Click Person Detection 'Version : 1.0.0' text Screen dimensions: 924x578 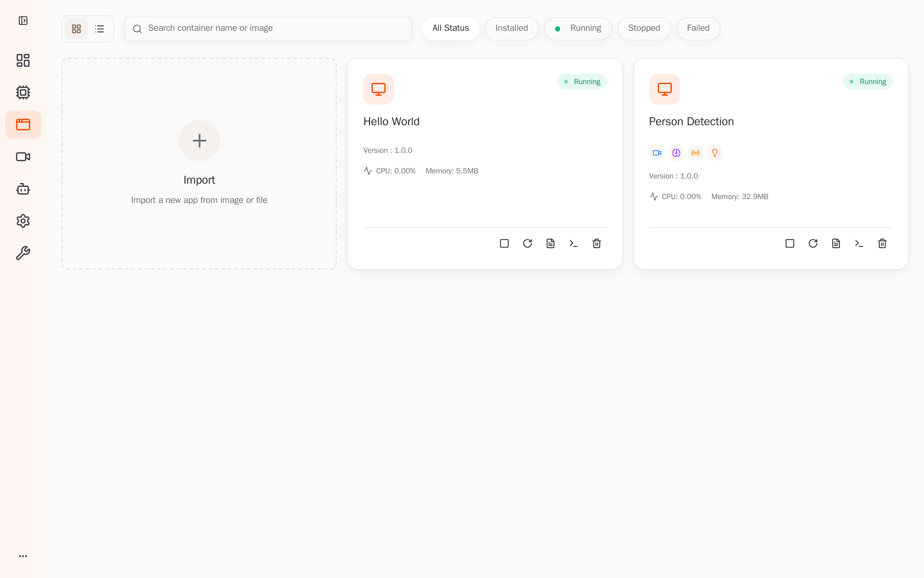click(x=673, y=176)
